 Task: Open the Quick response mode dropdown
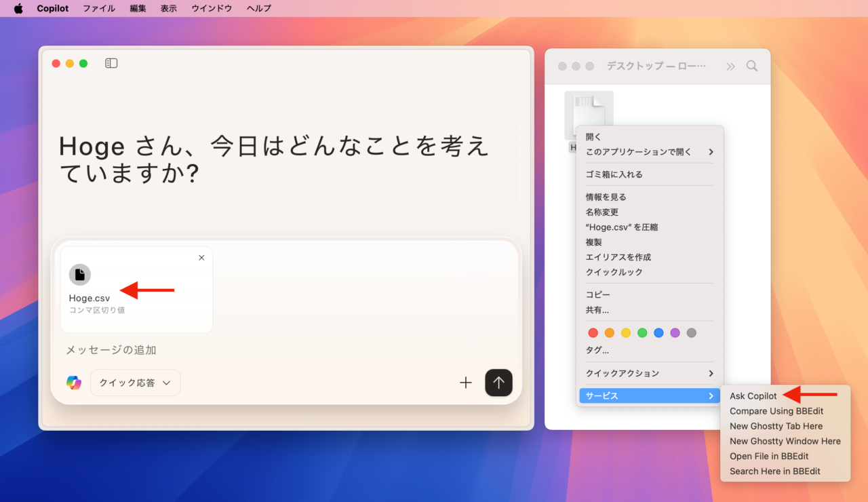click(135, 383)
